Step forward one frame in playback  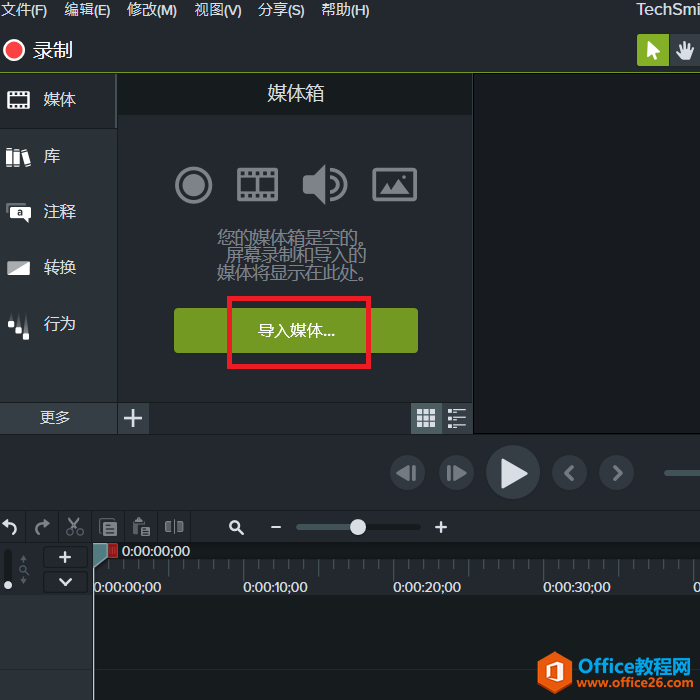[456, 473]
